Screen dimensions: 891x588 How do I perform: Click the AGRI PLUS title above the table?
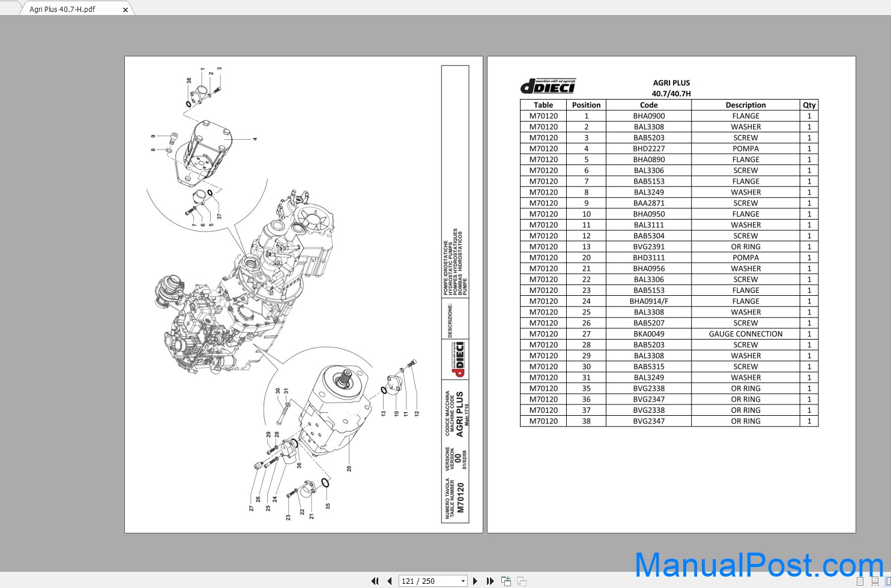click(671, 83)
